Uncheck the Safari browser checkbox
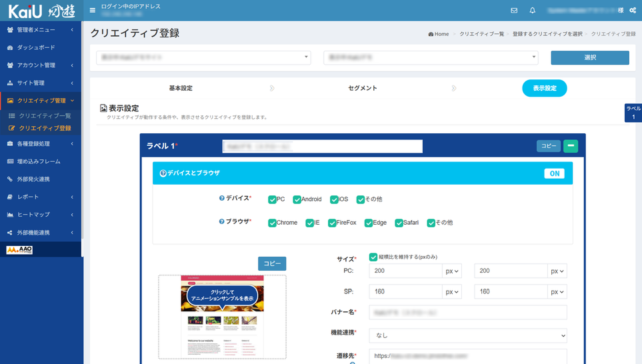642x364 pixels. click(399, 223)
